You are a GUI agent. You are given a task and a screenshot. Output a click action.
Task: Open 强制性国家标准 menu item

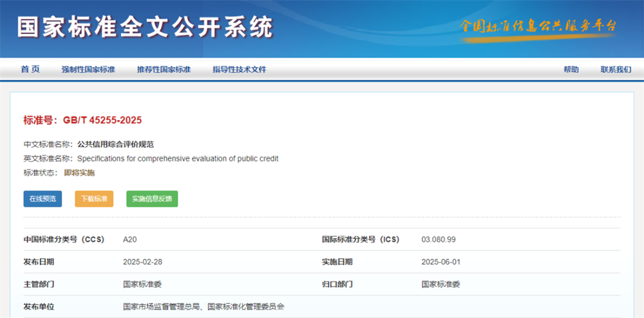(88, 70)
